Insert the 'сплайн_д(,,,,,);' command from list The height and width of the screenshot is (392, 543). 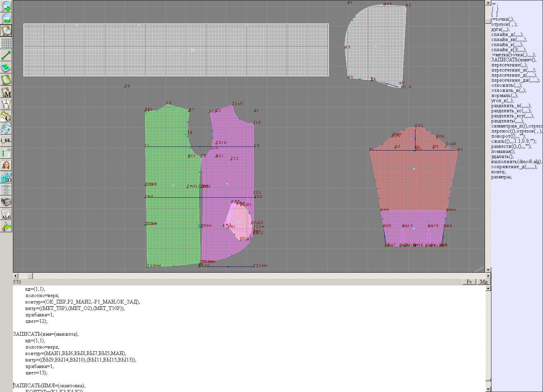pyautogui.click(x=507, y=35)
